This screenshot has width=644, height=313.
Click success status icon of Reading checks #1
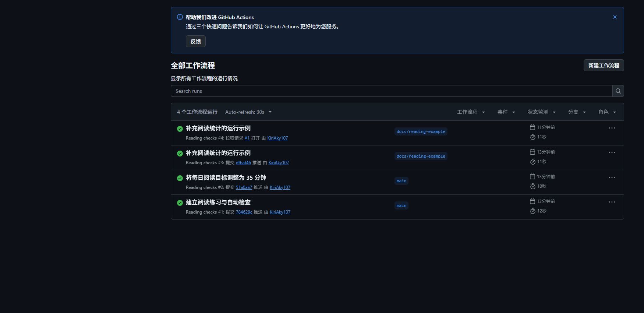180,203
